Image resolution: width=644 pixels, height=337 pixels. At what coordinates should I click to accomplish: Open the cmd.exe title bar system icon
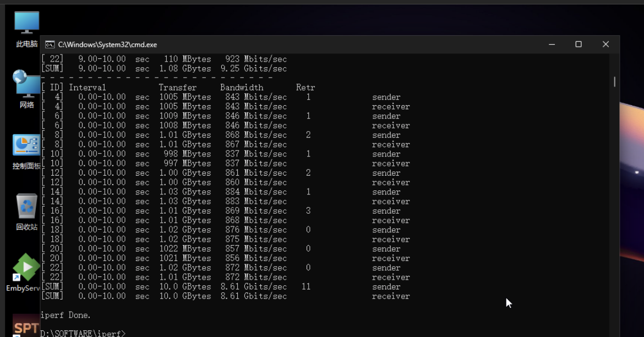coord(50,45)
